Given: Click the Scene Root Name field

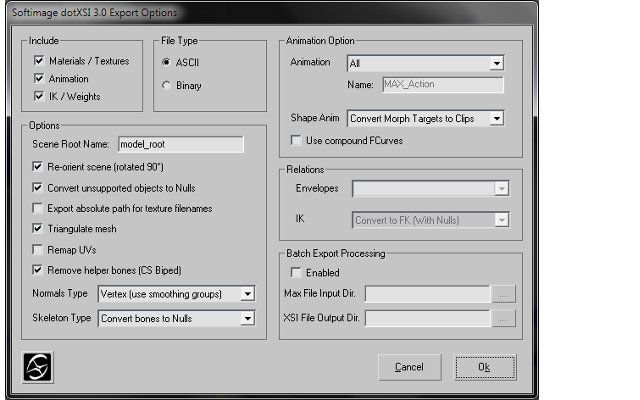Looking at the screenshot, I should click(181, 144).
